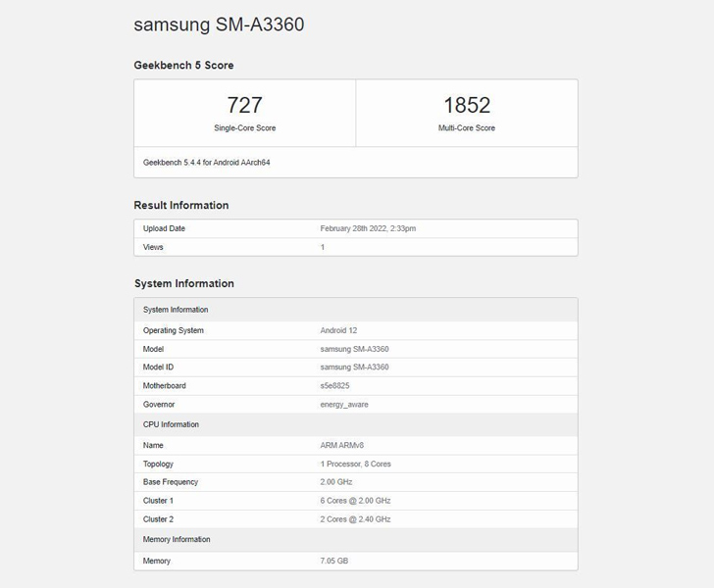Select the base frequency value '2.00 GHz'

(x=336, y=482)
